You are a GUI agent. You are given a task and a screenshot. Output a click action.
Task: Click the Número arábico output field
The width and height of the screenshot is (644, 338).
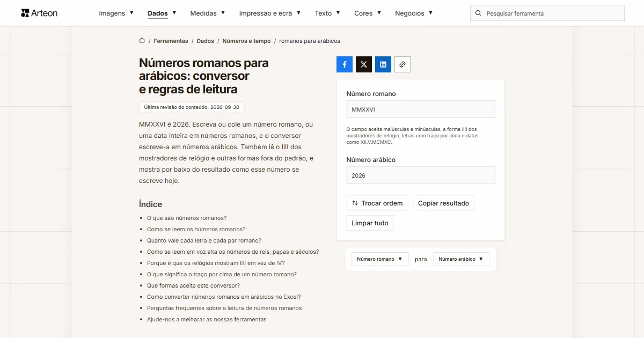[x=421, y=175]
